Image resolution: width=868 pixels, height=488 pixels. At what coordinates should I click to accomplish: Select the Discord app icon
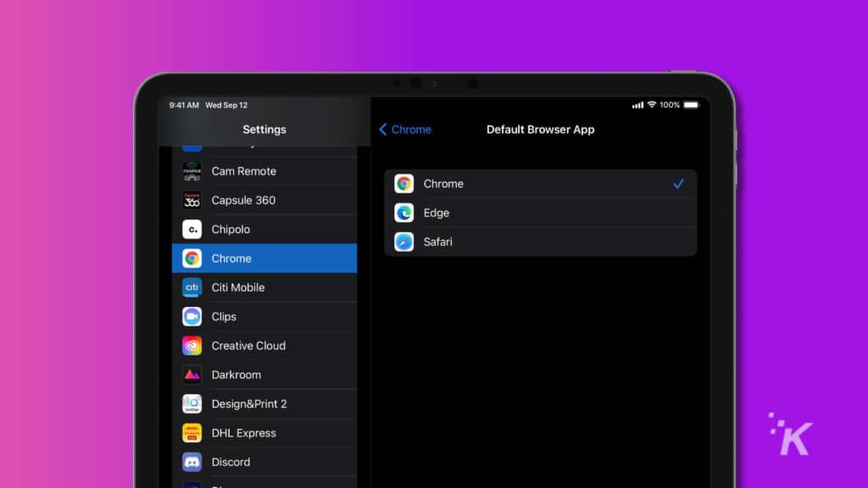pyautogui.click(x=192, y=462)
